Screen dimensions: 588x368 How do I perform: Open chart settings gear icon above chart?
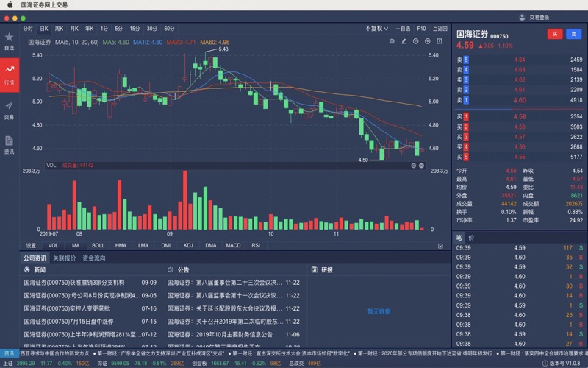[x=392, y=41]
